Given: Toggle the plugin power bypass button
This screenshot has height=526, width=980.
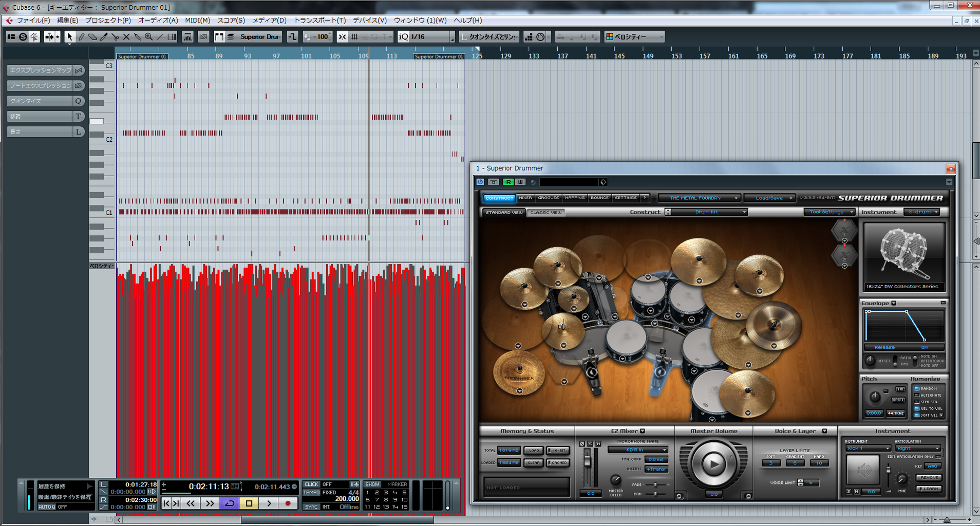Looking at the screenshot, I should coord(480,182).
